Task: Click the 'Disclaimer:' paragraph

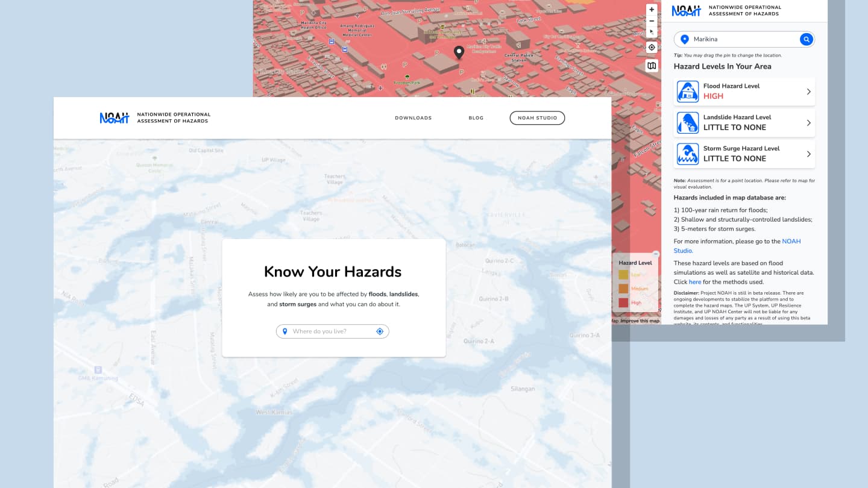Action: tap(743, 308)
